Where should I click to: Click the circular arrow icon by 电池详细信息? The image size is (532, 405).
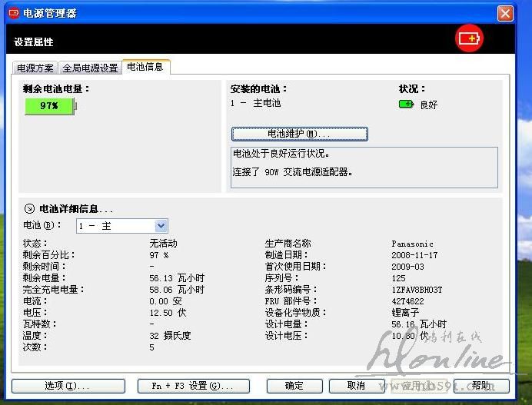click(x=29, y=208)
